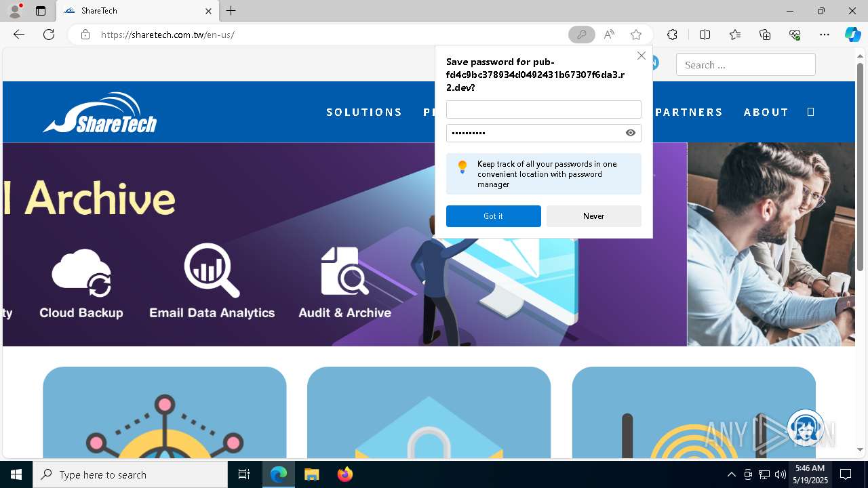Viewport: 868px width, 488px height.
Task: Open the chat support avatar icon
Action: click(806, 428)
